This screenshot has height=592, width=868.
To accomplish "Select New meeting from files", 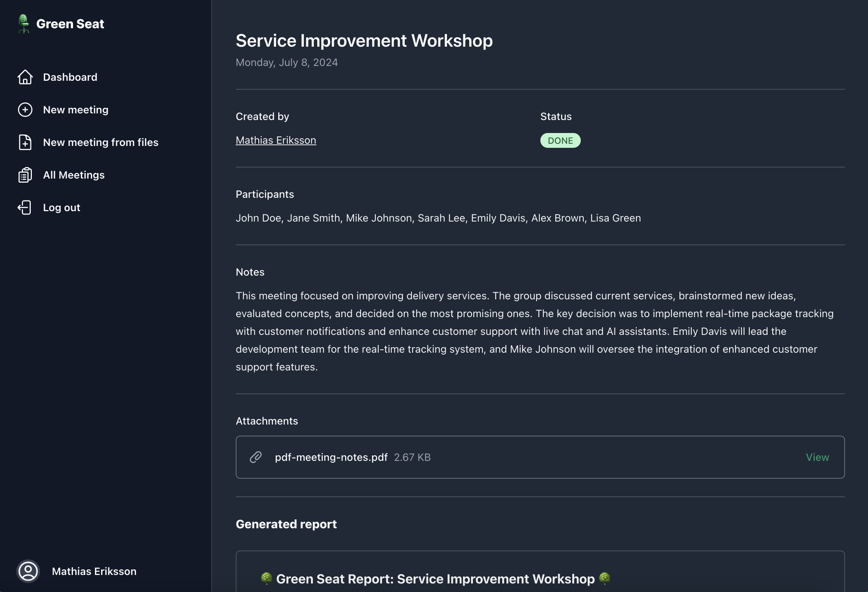I will [101, 143].
